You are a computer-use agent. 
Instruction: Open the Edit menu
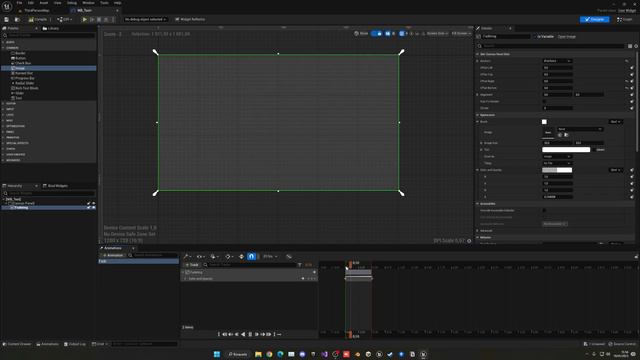pos(31,3)
